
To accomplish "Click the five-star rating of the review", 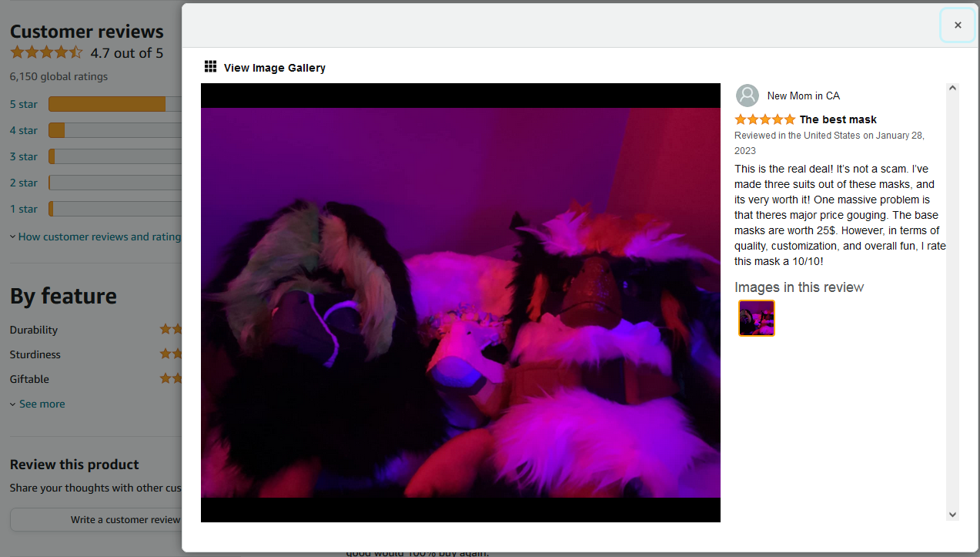I will point(764,119).
